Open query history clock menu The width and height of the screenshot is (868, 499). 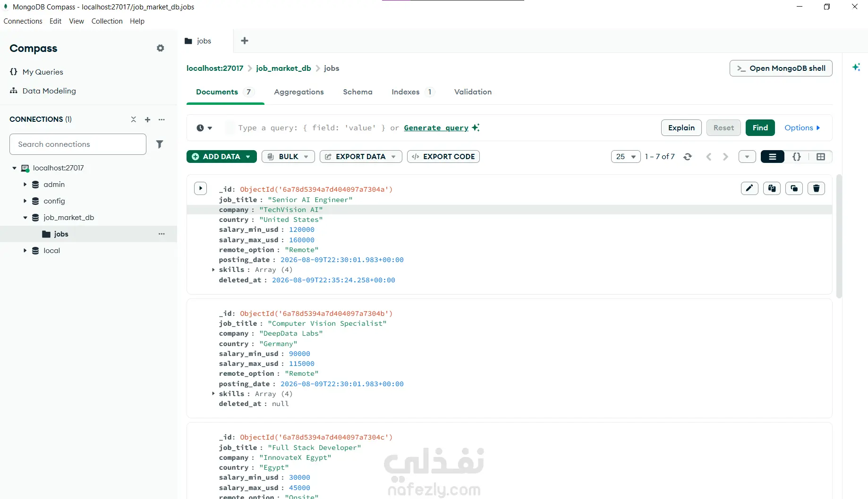pyautogui.click(x=204, y=128)
